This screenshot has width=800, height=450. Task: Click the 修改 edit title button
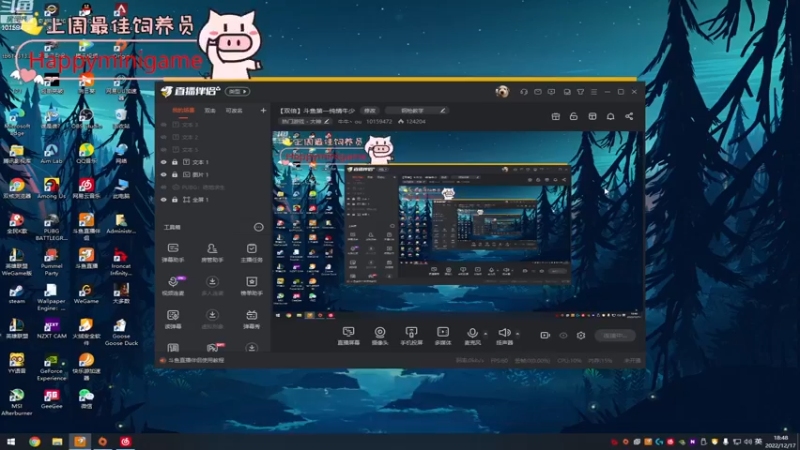[370, 110]
